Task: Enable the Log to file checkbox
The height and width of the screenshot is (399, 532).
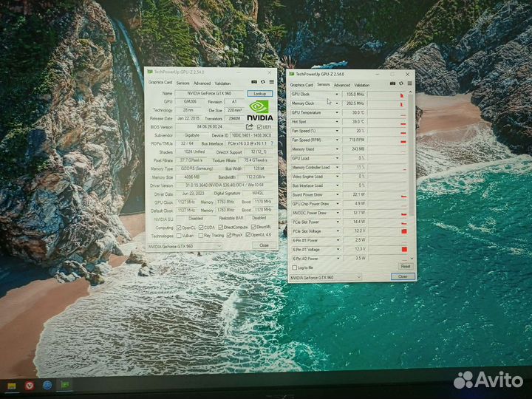Action: [295, 267]
